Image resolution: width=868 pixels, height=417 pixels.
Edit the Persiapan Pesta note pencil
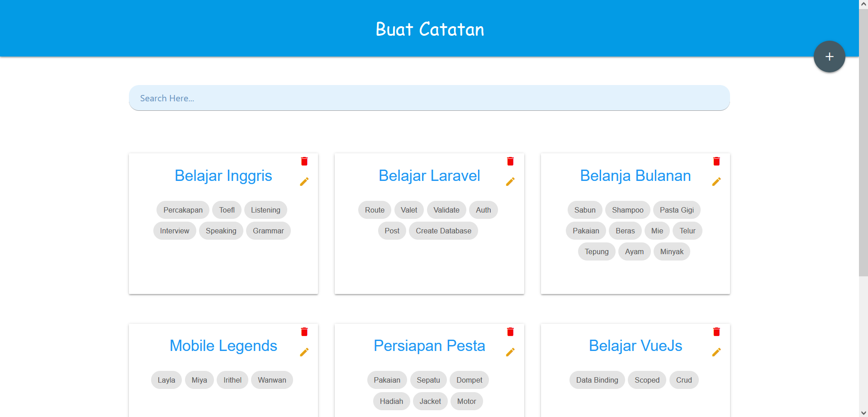coord(510,352)
